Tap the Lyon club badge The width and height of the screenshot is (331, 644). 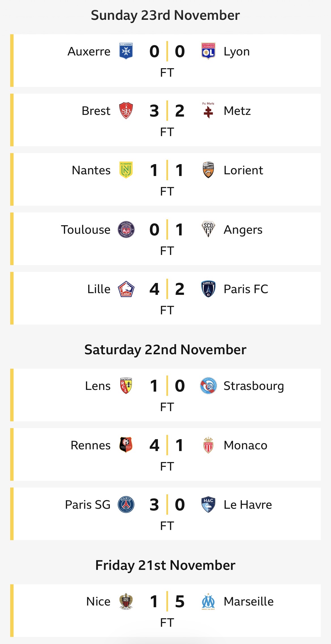(208, 51)
